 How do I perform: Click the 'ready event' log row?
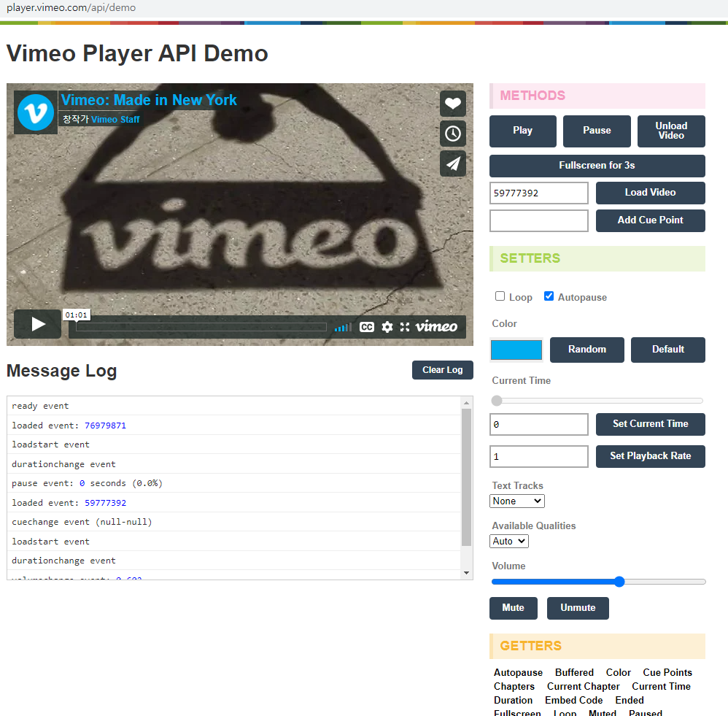(234, 406)
